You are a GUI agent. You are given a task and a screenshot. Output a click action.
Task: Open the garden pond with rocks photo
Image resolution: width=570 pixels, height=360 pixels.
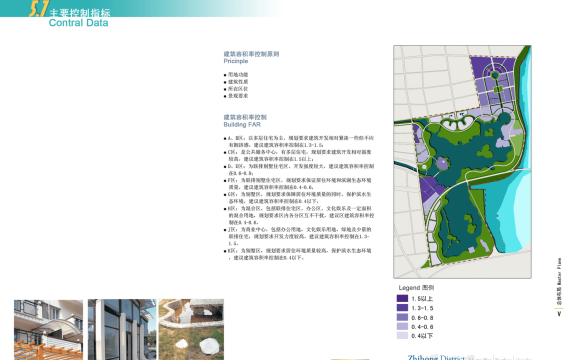(191, 329)
